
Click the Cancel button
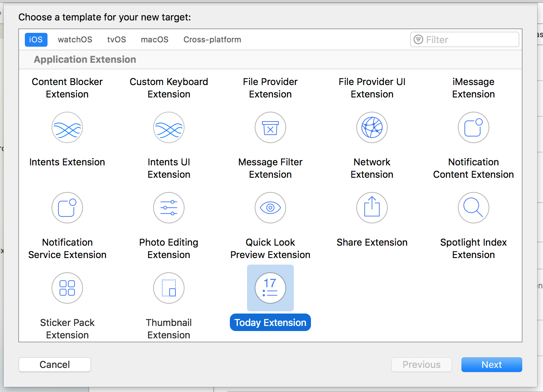coord(55,365)
